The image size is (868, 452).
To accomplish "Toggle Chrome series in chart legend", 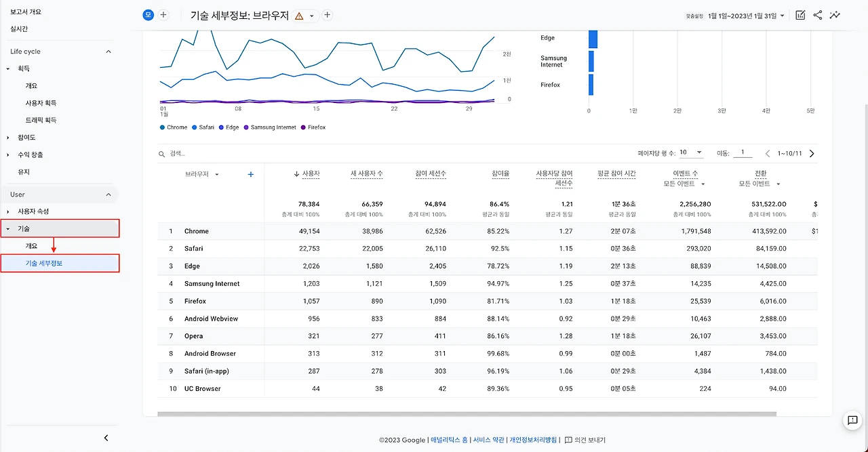I will (174, 127).
